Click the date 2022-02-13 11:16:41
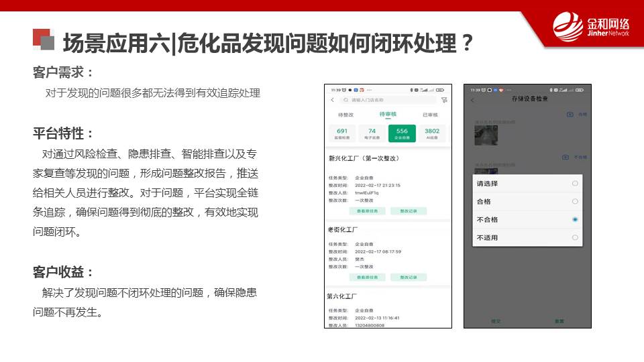The width and height of the screenshot is (644, 362). coord(377,318)
